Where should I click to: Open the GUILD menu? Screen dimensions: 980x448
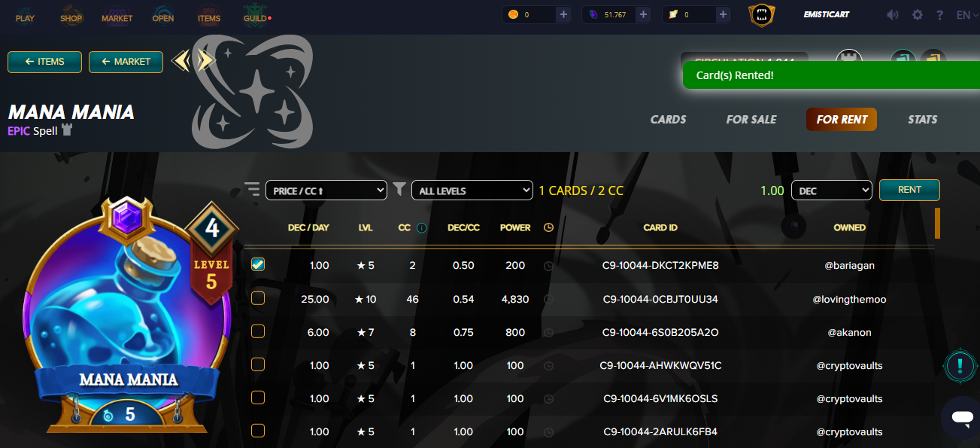tap(256, 18)
